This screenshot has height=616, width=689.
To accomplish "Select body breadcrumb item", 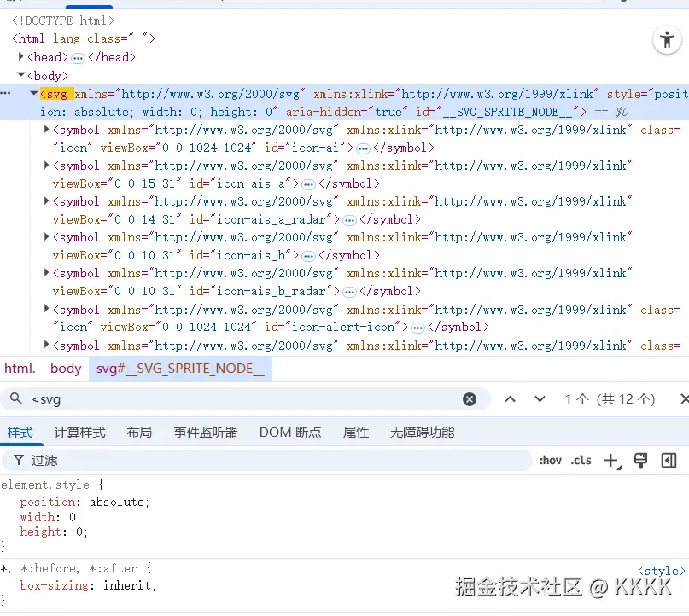I will point(66,368).
